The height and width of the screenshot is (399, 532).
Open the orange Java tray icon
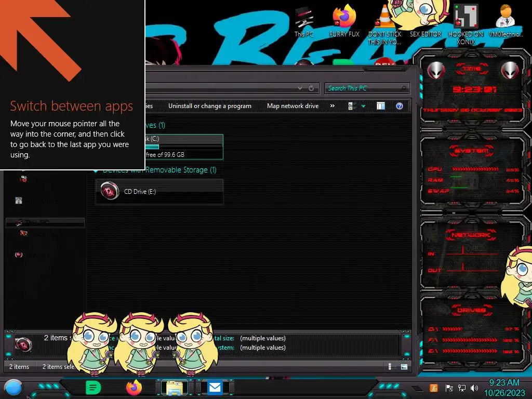(x=434, y=388)
